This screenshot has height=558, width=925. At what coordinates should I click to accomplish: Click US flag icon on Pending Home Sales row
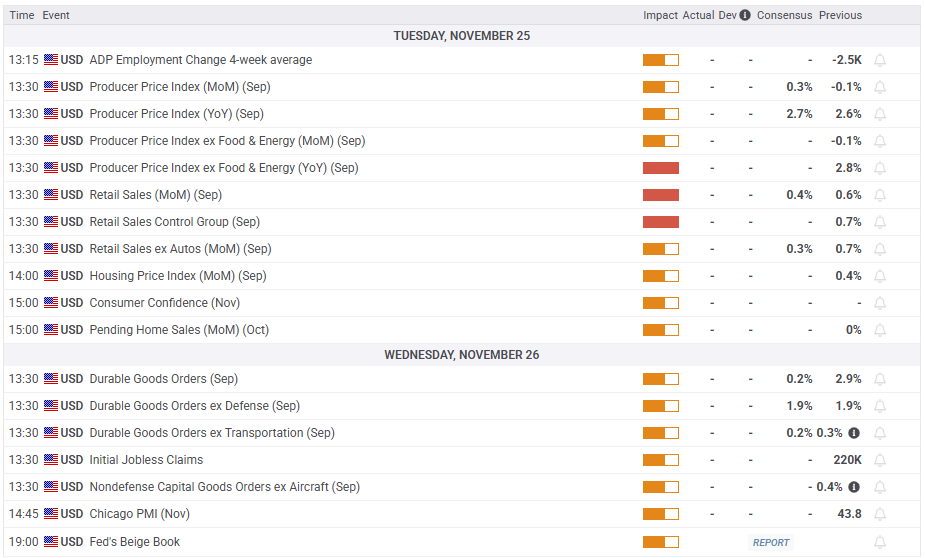pos(51,330)
